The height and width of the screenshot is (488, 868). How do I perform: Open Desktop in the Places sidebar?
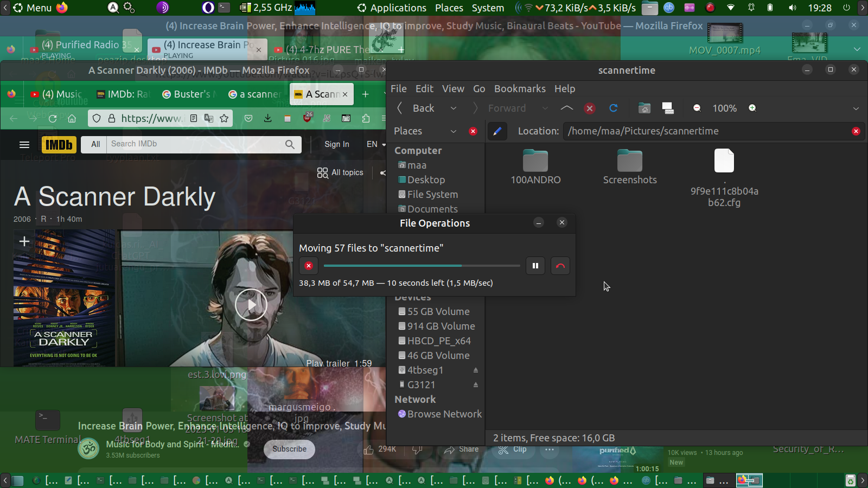[x=426, y=180]
